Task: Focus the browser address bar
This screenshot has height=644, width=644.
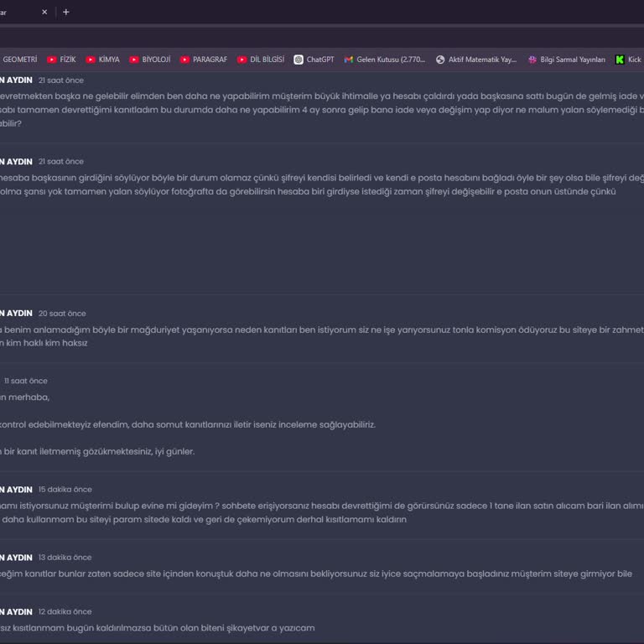Action: (x=322, y=38)
